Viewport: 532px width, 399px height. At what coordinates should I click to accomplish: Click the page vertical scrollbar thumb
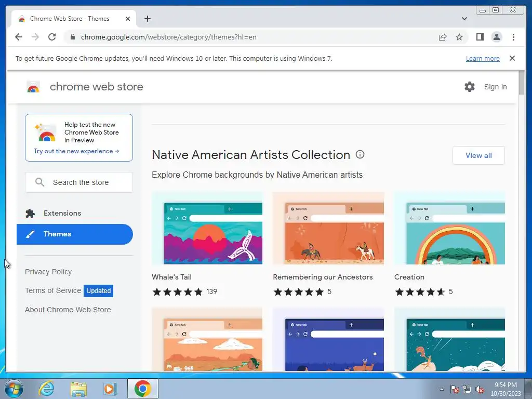pos(522,83)
